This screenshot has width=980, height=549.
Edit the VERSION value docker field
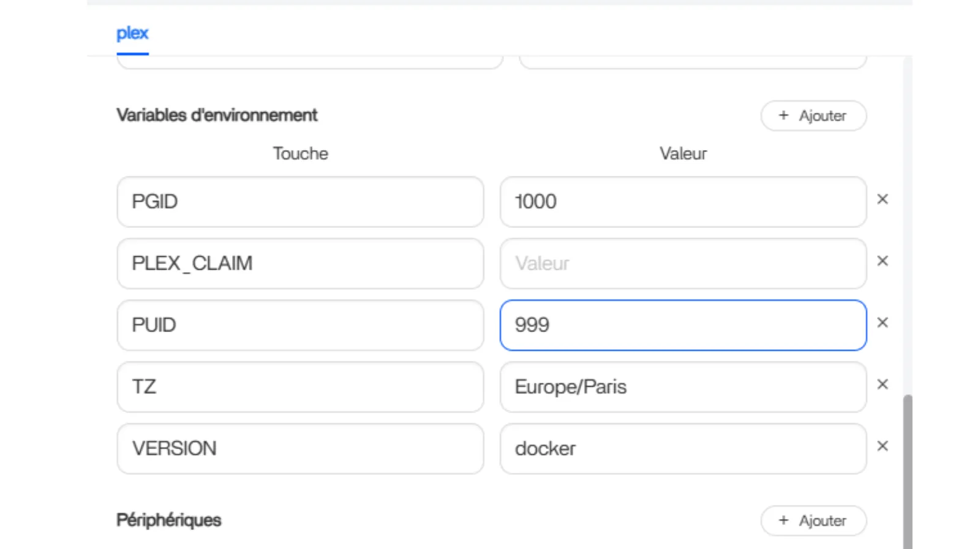coord(682,449)
